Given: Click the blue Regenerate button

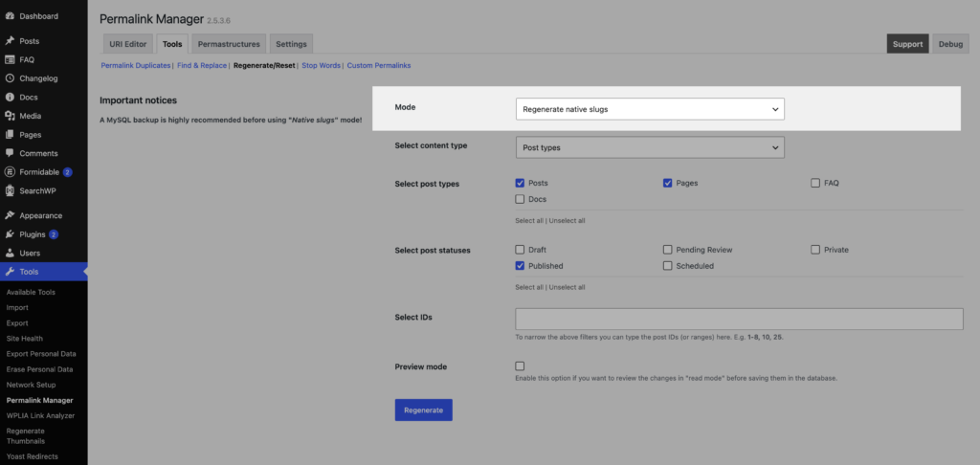Looking at the screenshot, I should pos(423,410).
